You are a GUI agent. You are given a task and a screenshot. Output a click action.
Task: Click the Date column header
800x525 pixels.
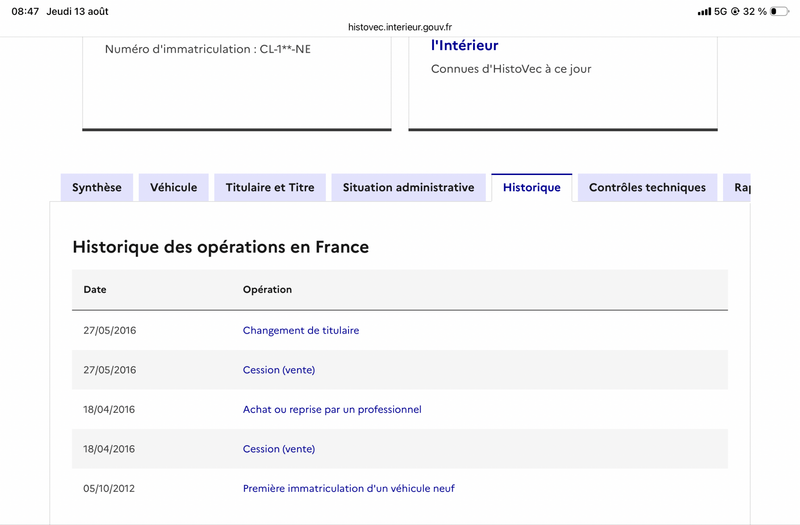(x=95, y=289)
